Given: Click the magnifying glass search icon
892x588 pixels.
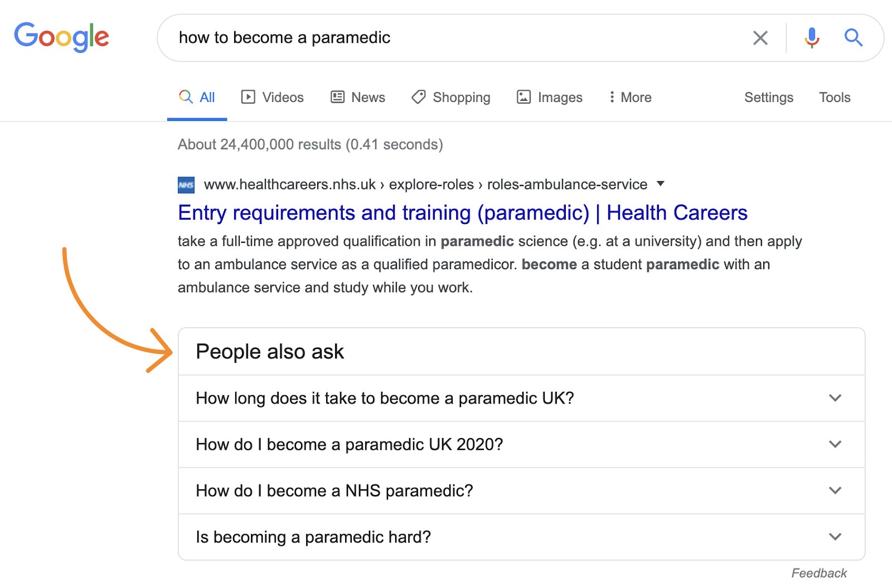Looking at the screenshot, I should point(853,38).
